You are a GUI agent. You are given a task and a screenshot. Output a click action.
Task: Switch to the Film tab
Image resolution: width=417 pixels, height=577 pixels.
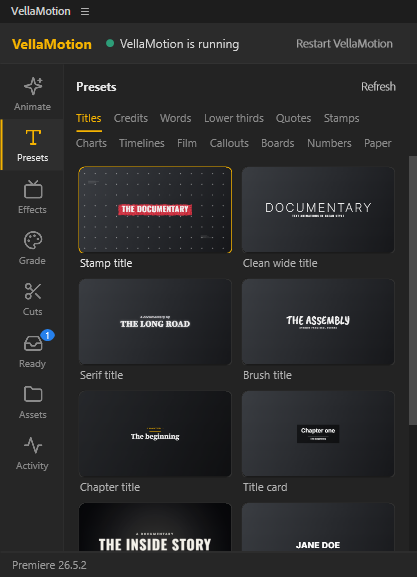[x=187, y=143]
